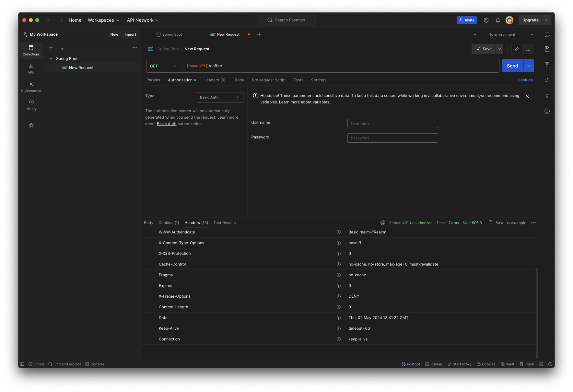Switch to request Headers (9) tab
Image resolution: width=573 pixels, height=392 pixels.
click(215, 80)
